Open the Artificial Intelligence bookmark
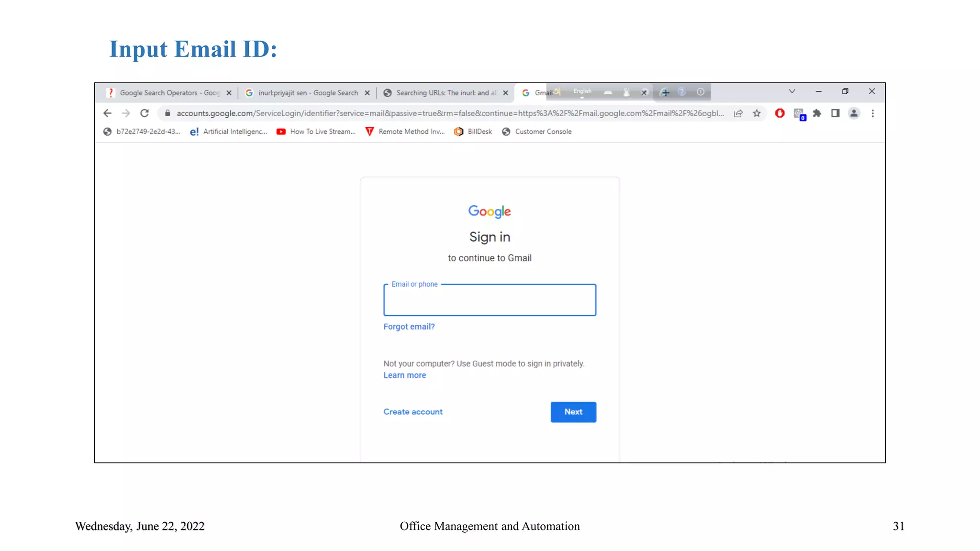The height and width of the screenshot is (551, 980). coord(228,132)
